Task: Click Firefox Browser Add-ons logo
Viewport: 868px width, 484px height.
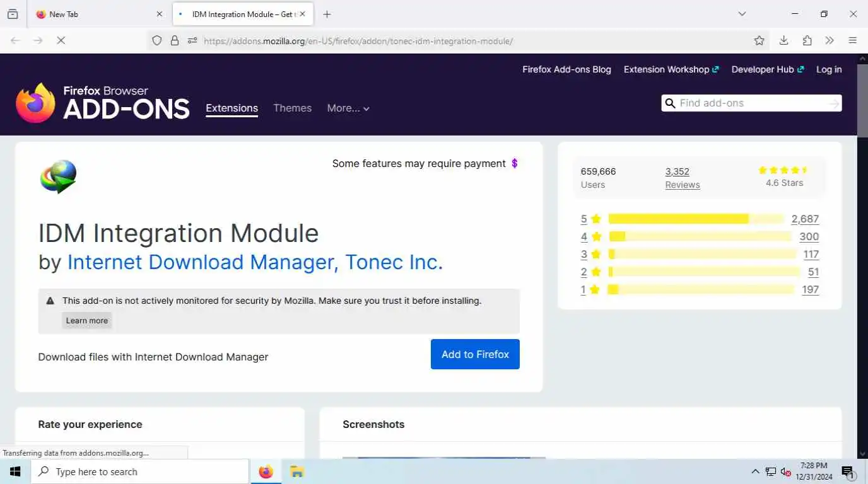Action: (x=103, y=103)
